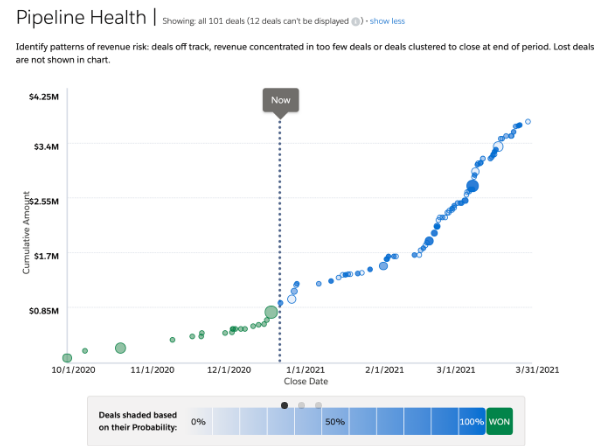The image size is (601, 446).
Task: Click the large white bubble near $3.4M level
Action: (x=499, y=146)
